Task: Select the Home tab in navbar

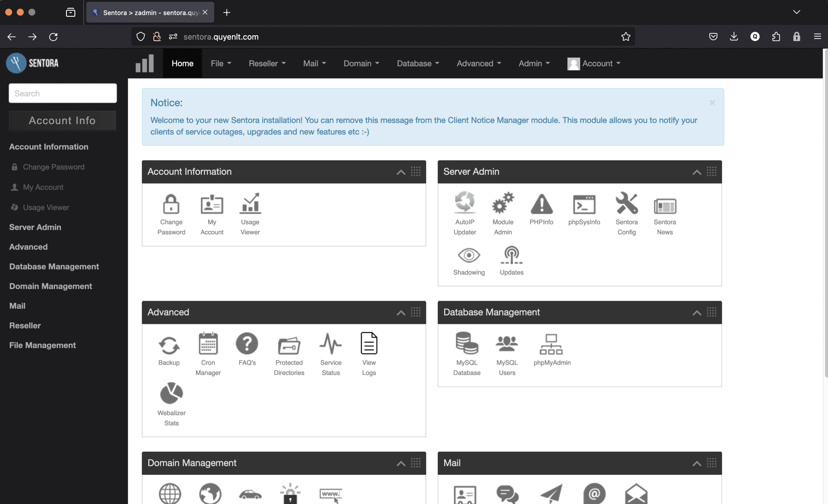Action: 182,63
